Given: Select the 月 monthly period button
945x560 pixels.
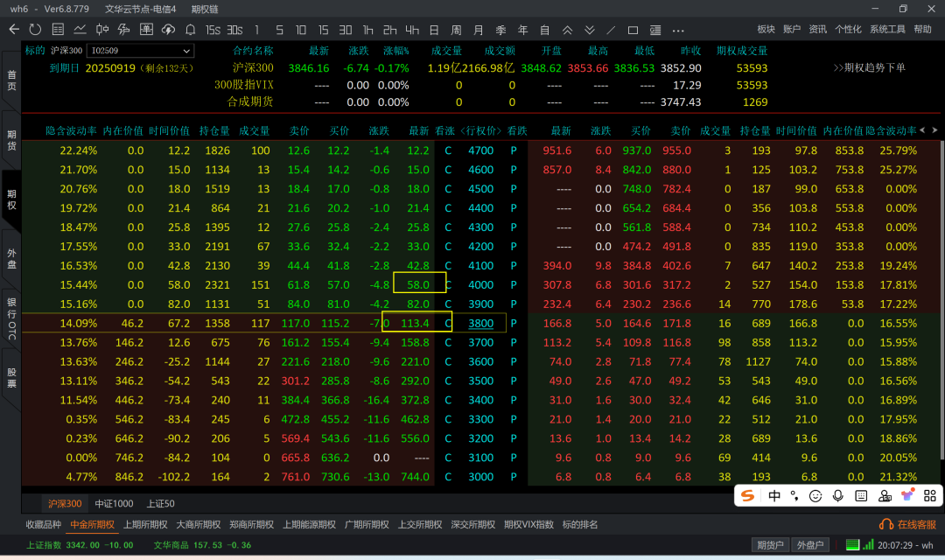Looking at the screenshot, I should [x=479, y=30].
